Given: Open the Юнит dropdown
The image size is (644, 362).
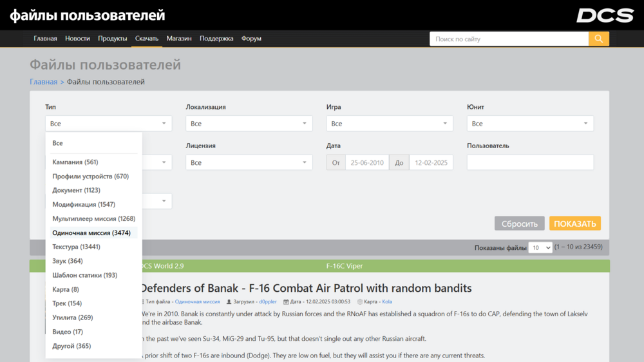Looking at the screenshot, I should pos(529,124).
